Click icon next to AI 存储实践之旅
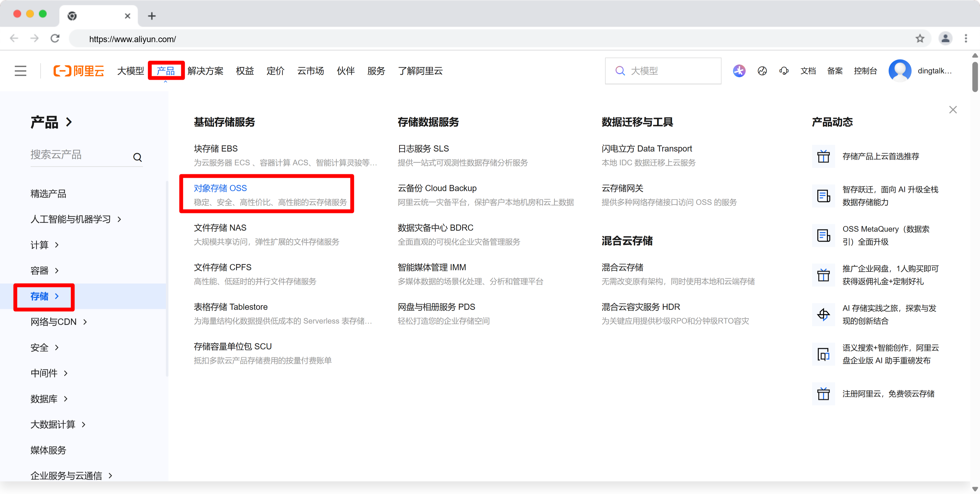The height and width of the screenshot is (494, 980). 823,315
